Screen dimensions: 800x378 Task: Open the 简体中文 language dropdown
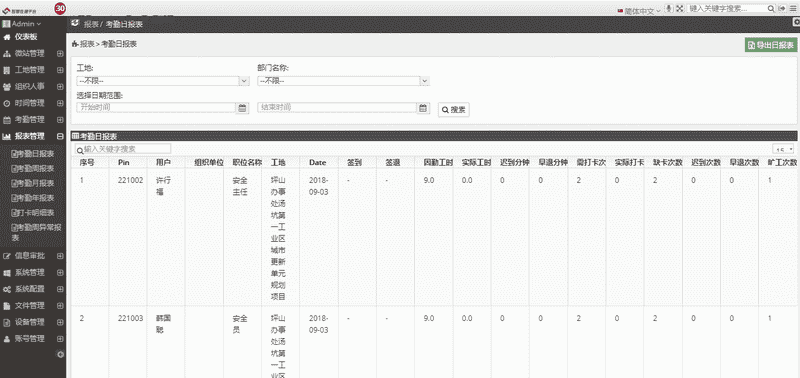tap(639, 10)
